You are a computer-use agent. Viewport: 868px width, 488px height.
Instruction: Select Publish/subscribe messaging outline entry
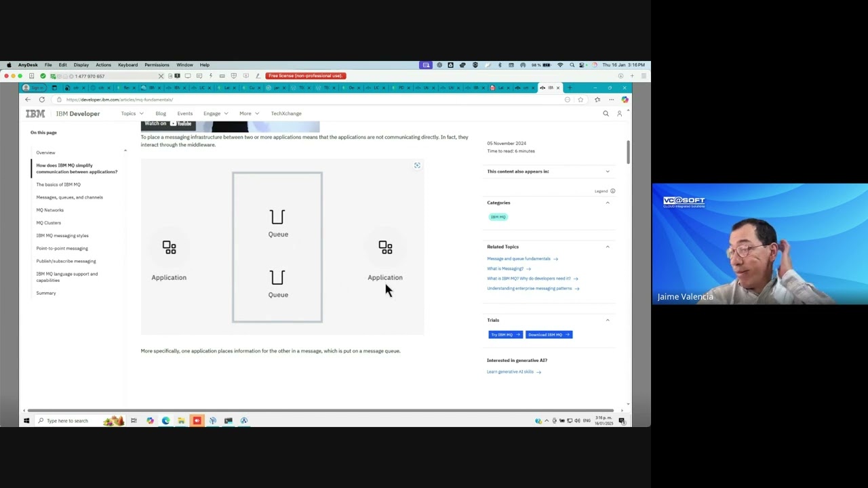coord(66,261)
